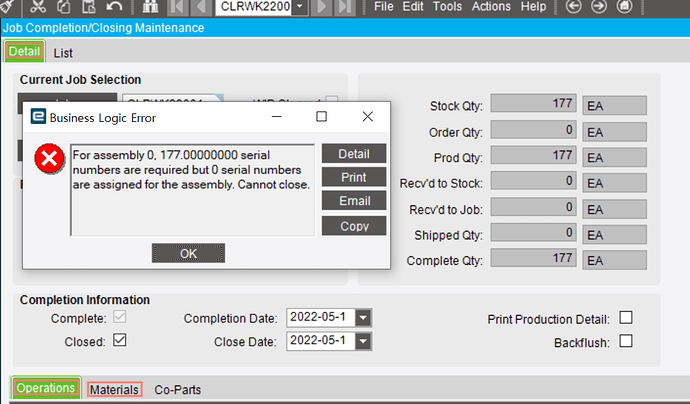690x404 pixels.
Task: Click Email button in error dialog
Action: [x=354, y=201]
